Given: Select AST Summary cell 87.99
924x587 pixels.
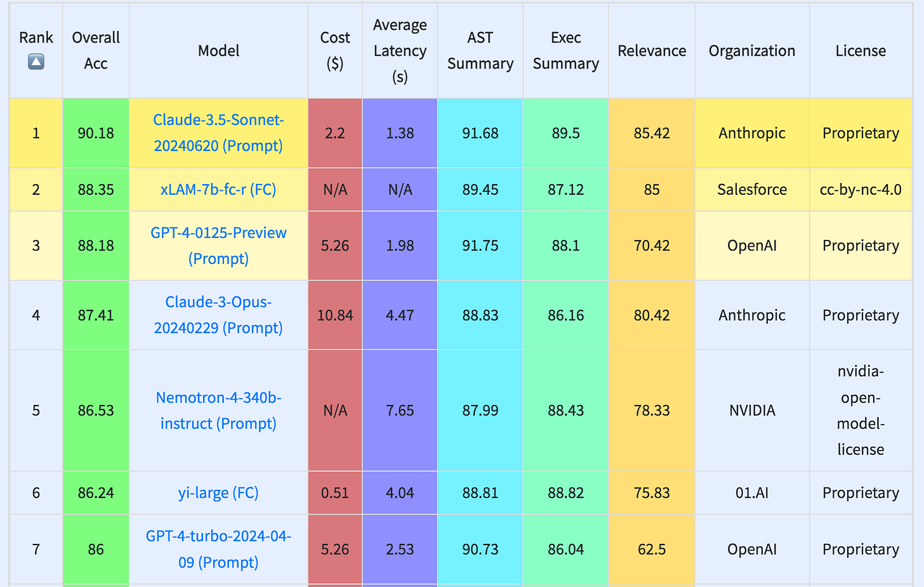Looking at the screenshot, I should pyautogui.click(x=480, y=411).
